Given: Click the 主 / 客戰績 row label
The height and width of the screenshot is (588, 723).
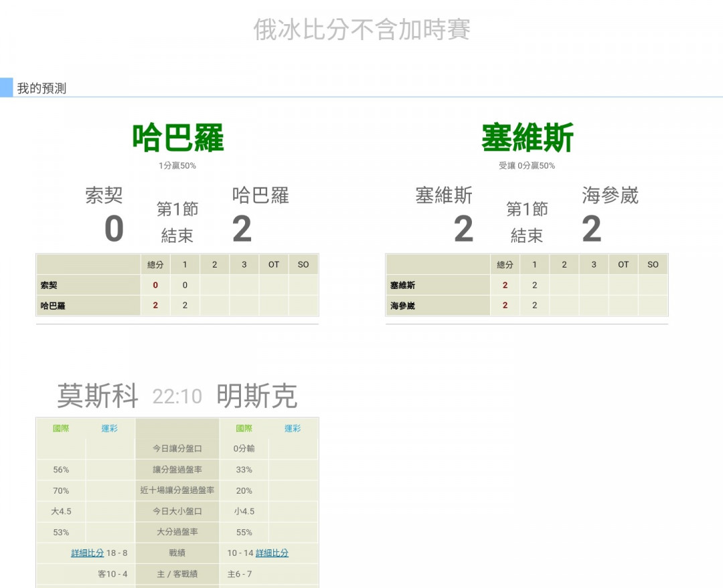Looking at the screenshot, I should (177, 574).
